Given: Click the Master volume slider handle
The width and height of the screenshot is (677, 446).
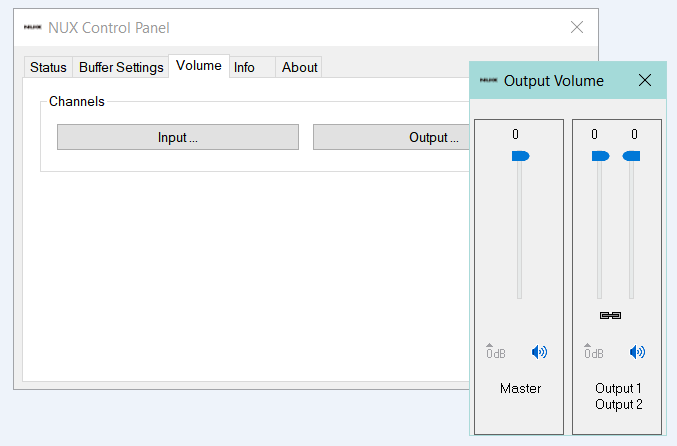Looking at the screenshot, I should pyautogui.click(x=520, y=156).
